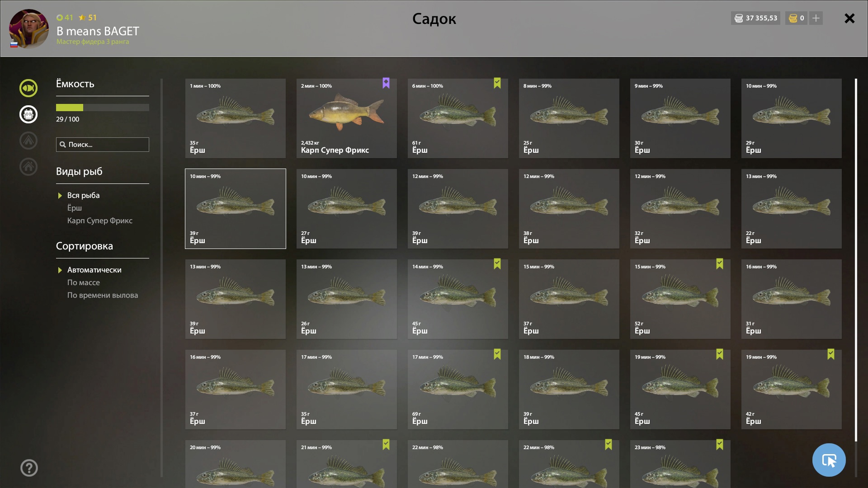Select the 69 г Ёрш fish card
Image resolution: width=868 pixels, height=488 pixels.
pos(458,389)
